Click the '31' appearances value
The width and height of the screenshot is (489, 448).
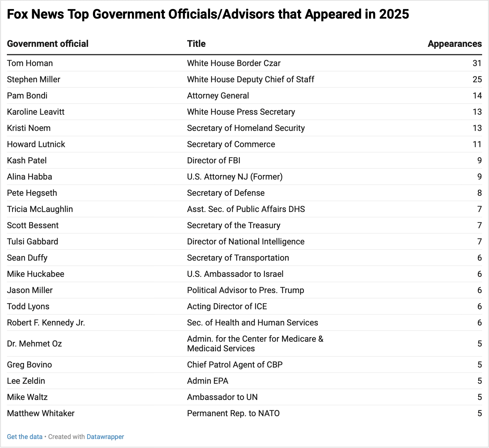pyautogui.click(x=477, y=63)
